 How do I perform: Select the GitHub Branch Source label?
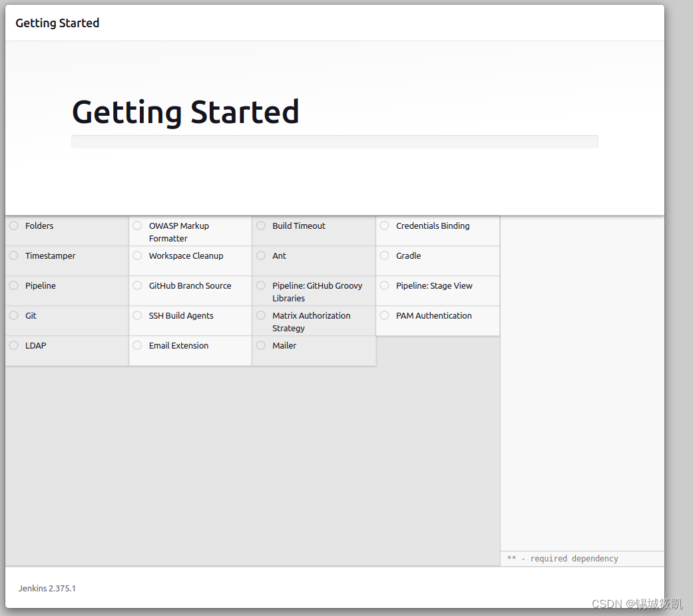190,285
